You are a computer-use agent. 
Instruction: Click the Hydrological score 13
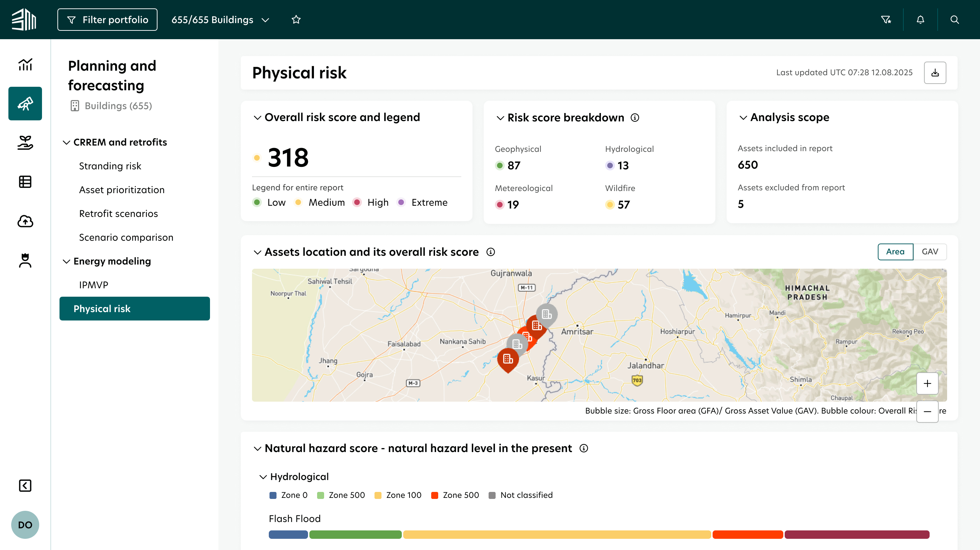coord(623,165)
